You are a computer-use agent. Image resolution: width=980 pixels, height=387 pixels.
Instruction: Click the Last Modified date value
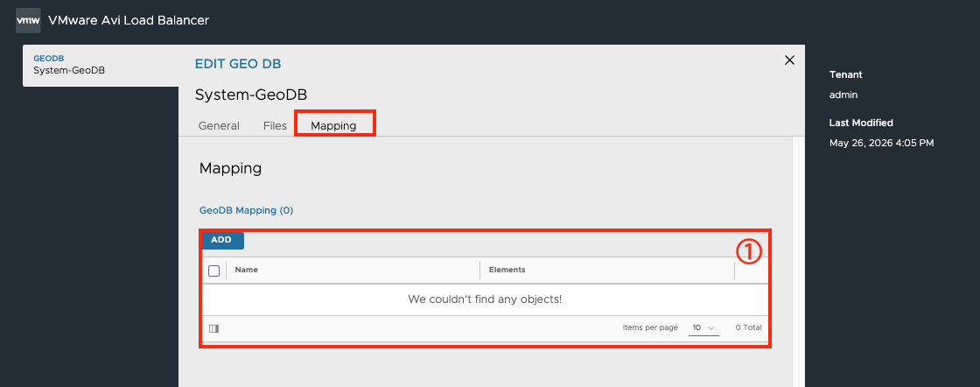[882, 144]
